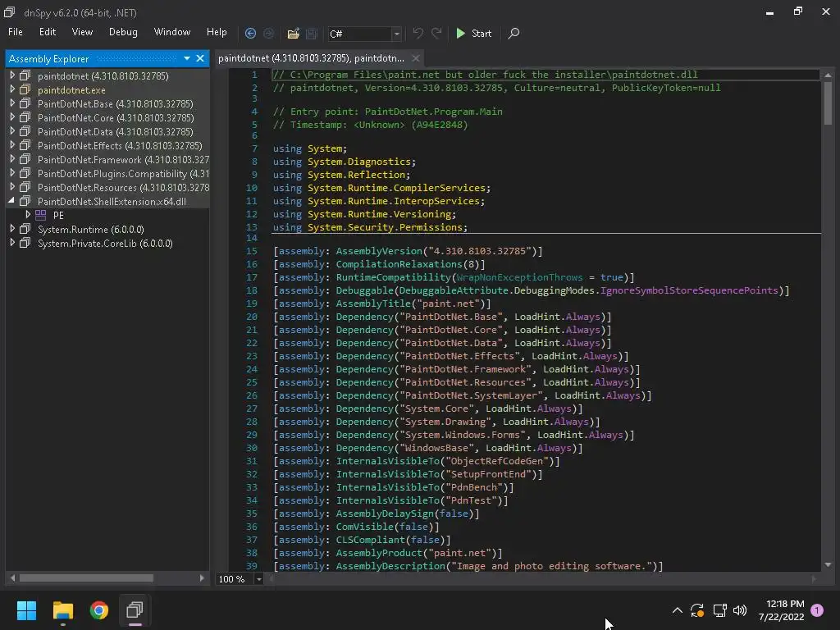Screen dimensions: 840x630
Task: Click the System.Private.CoreLib assembly icon
Action: click(25, 243)
